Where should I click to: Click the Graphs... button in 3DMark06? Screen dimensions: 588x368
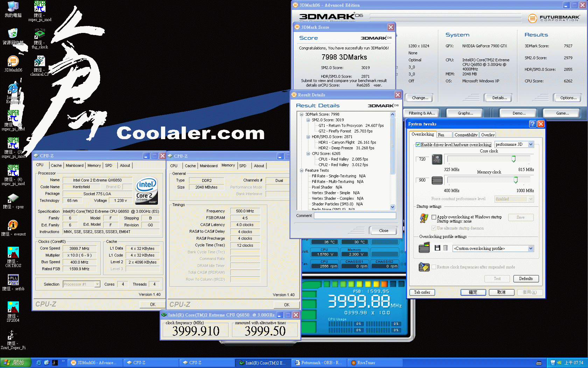tap(465, 113)
